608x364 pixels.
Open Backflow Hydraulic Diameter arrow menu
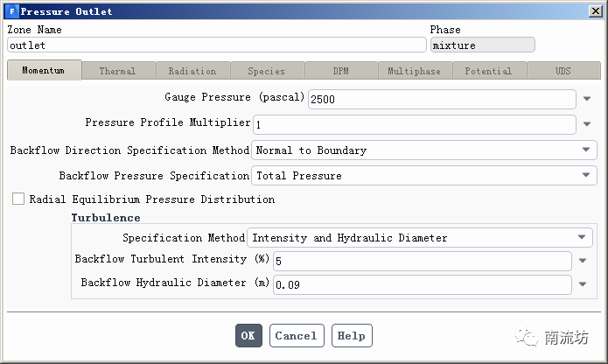(582, 284)
